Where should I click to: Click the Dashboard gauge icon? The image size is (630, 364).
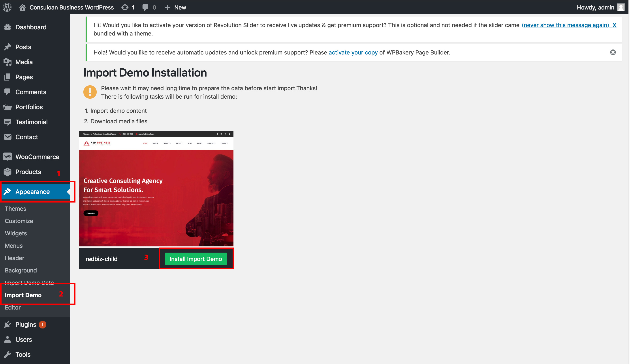(x=8, y=27)
